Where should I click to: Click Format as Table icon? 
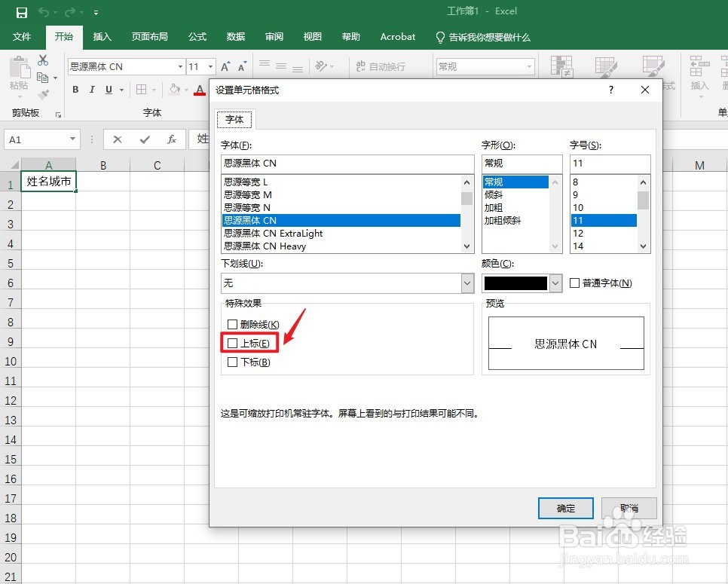[x=606, y=67]
